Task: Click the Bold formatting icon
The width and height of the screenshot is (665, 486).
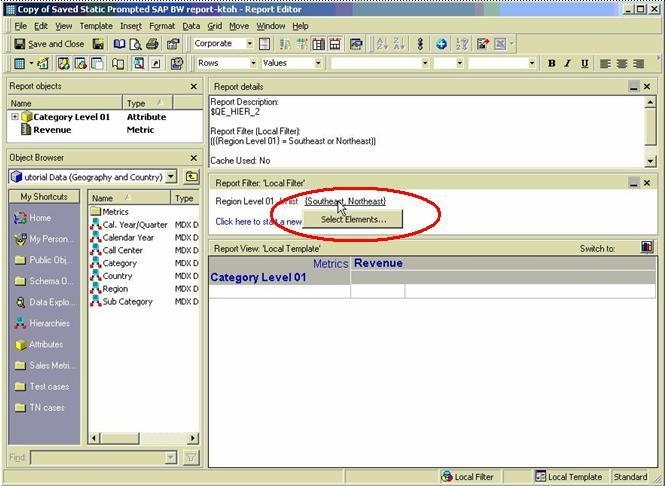Action: [x=551, y=63]
